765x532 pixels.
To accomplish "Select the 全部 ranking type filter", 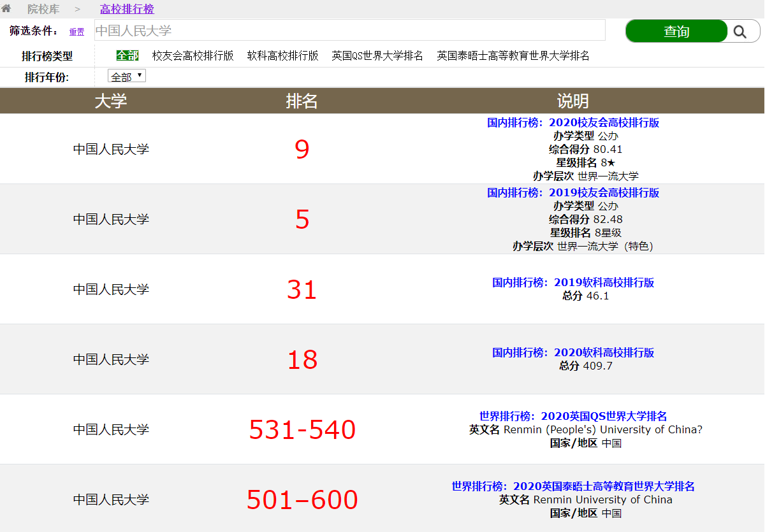I will click(127, 55).
